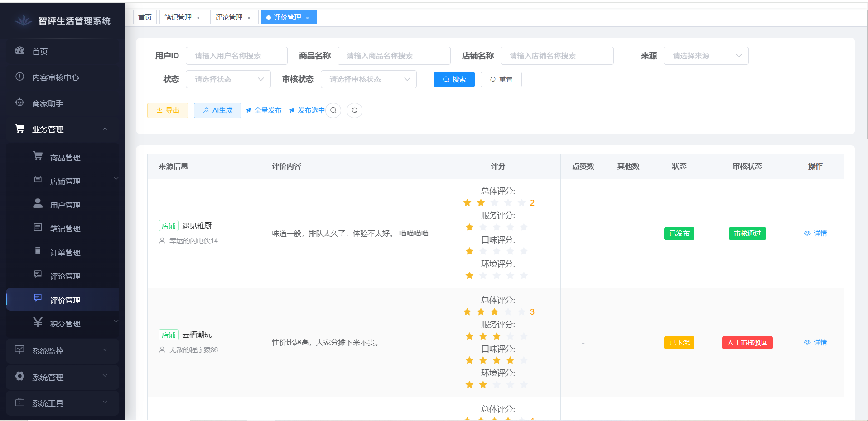The image size is (868, 421).
Task: Open 内容审核中心 via its sidebar icon
Action: [19, 77]
